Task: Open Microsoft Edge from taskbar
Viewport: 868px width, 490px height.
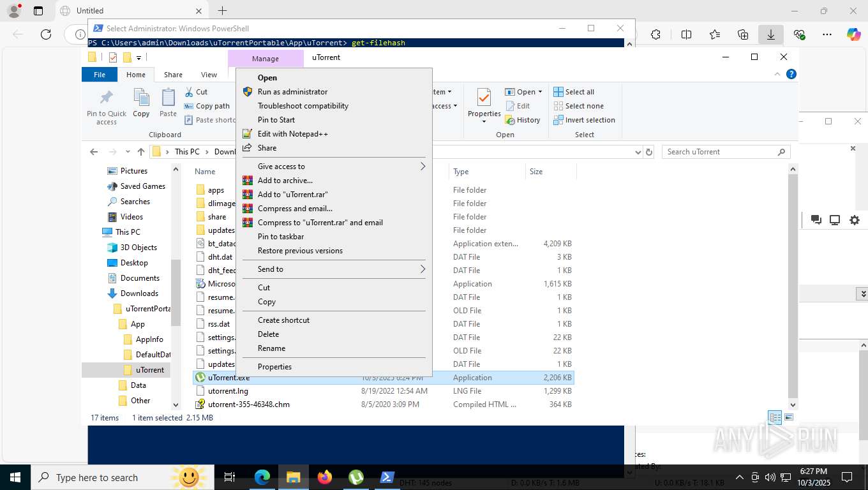Action: pyautogui.click(x=262, y=477)
